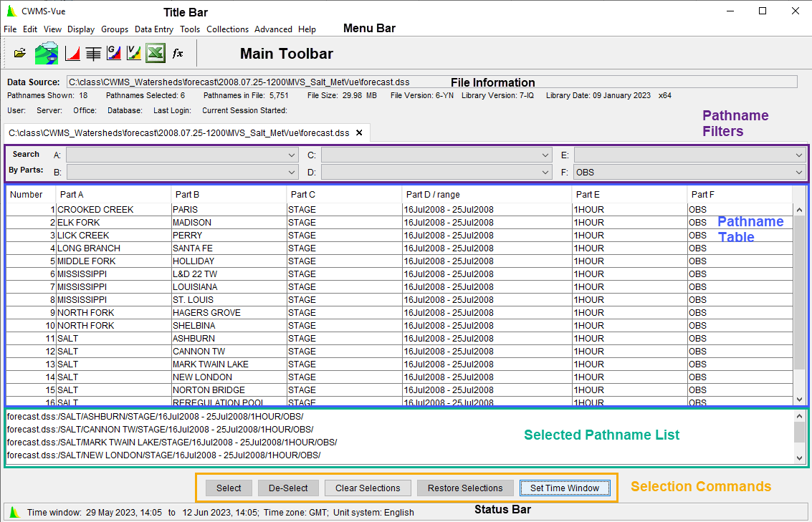Select the SALT/CANNON TW path in selected list
The image size is (812, 522).
coord(160,430)
